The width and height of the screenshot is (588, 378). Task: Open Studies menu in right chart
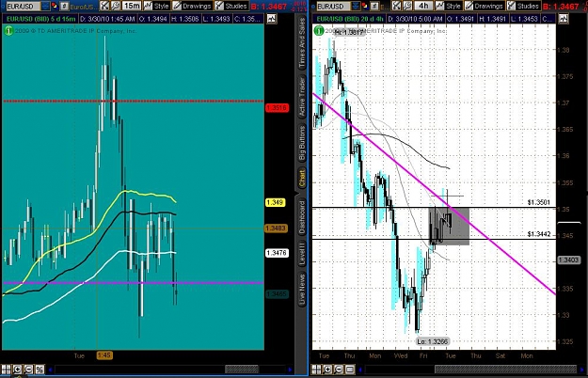click(x=523, y=6)
